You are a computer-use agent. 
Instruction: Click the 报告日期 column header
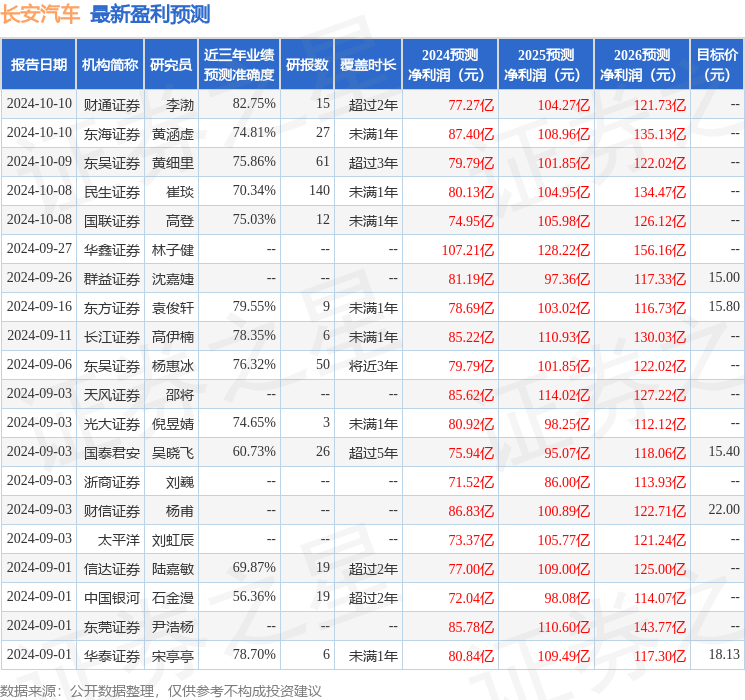tap(38, 65)
